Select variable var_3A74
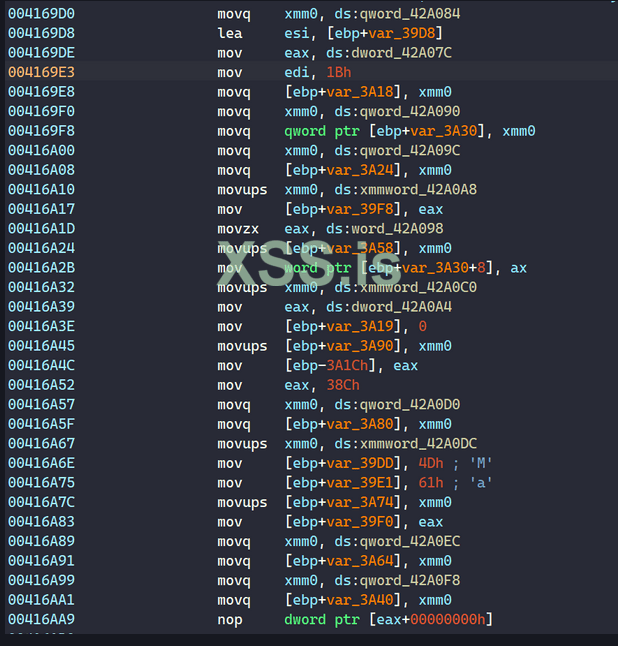This screenshot has height=646, width=618. point(360,503)
